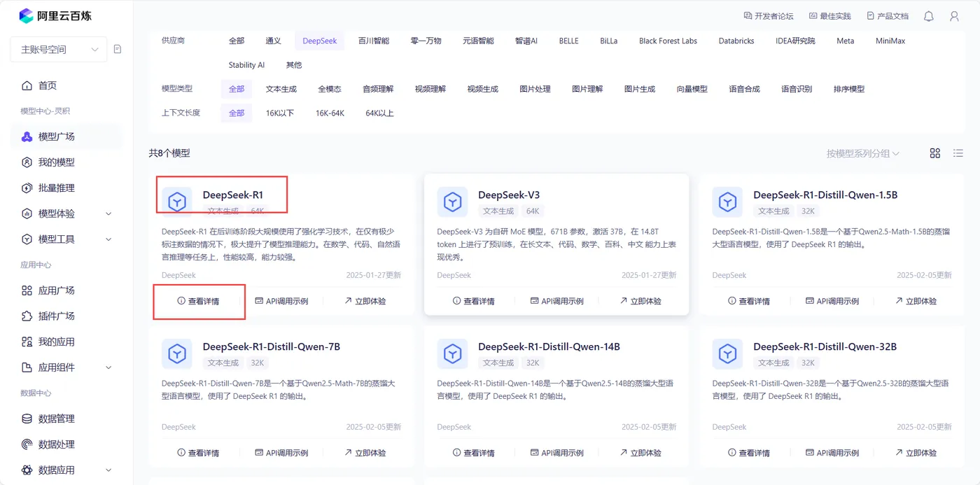This screenshot has width=980, height=485.
Task: Open API调用示例 for DeepSeek-R1
Action: pyautogui.click(x=281, y=302)
